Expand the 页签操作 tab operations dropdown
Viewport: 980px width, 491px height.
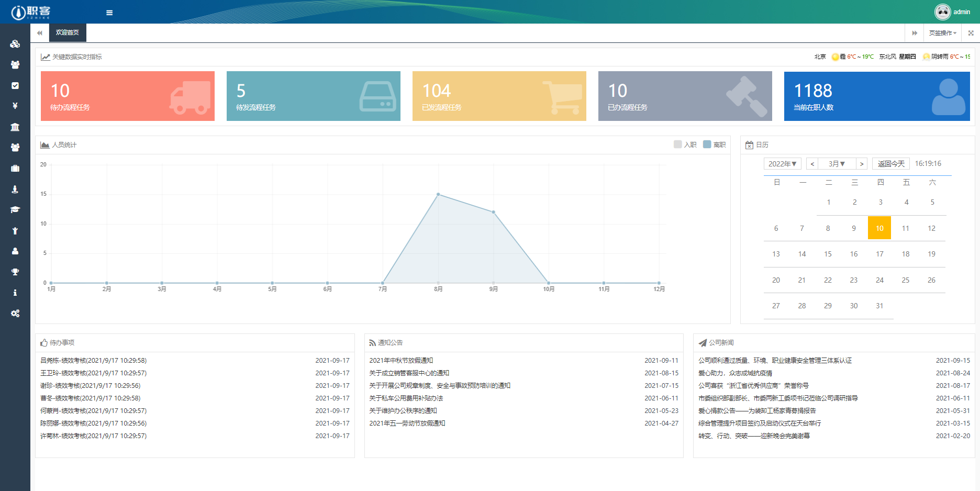[942, 33]
